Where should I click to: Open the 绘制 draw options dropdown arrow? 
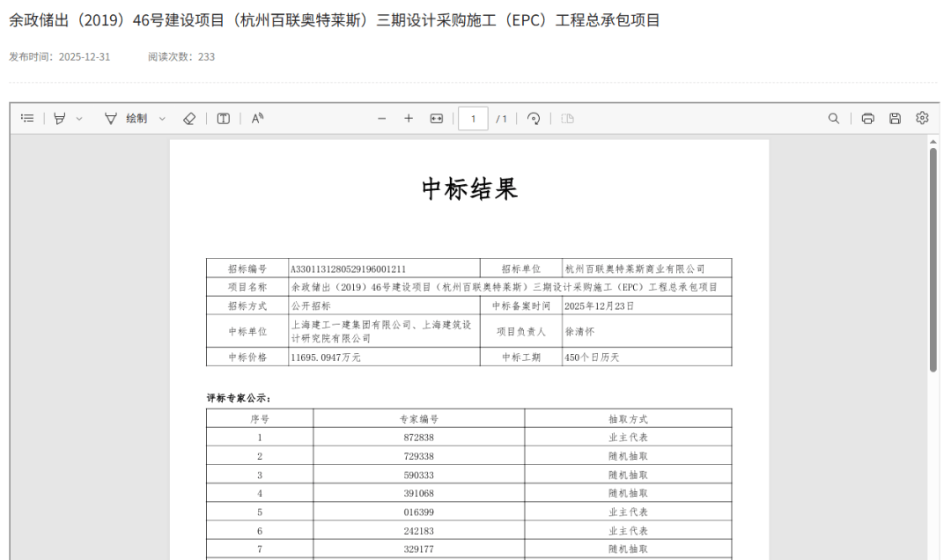point(162,119)
